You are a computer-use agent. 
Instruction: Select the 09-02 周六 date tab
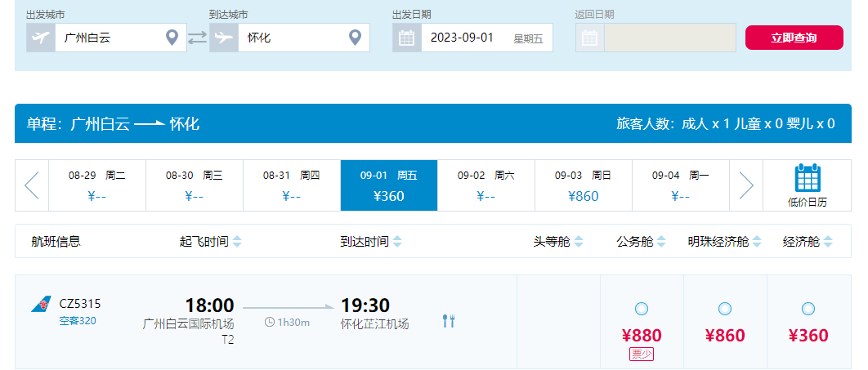pyautogui.click(x=486, y=185)
